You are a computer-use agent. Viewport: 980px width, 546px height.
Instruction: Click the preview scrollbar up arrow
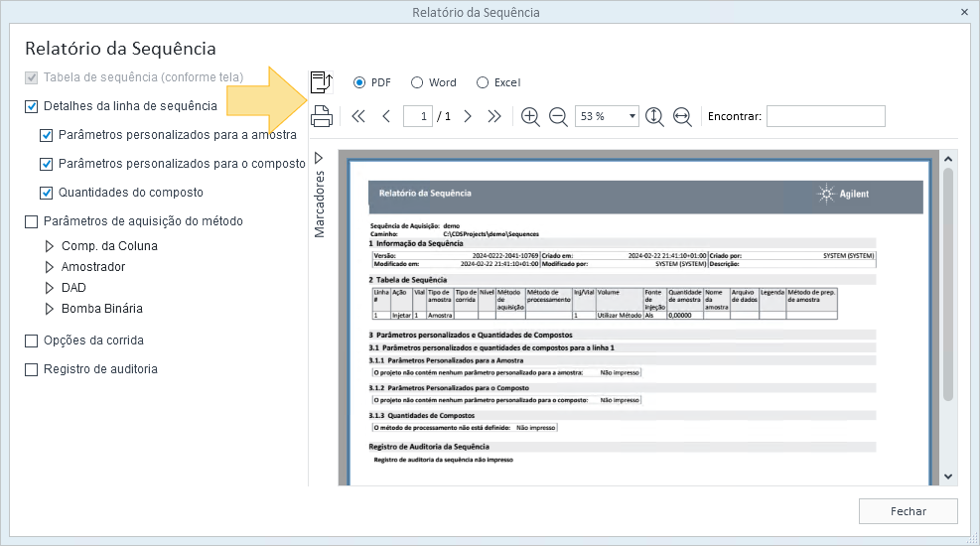pyautogui.click(x=948, y=159)
